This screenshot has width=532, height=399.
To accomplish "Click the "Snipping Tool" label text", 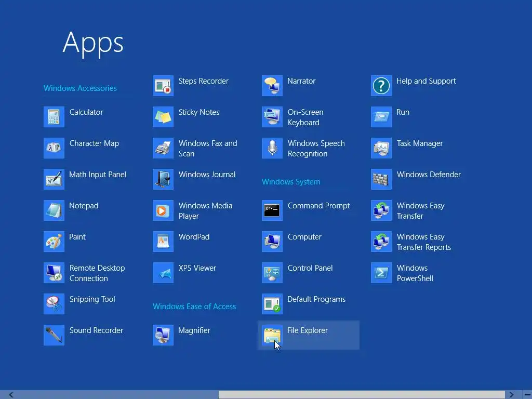I will 92,299.
